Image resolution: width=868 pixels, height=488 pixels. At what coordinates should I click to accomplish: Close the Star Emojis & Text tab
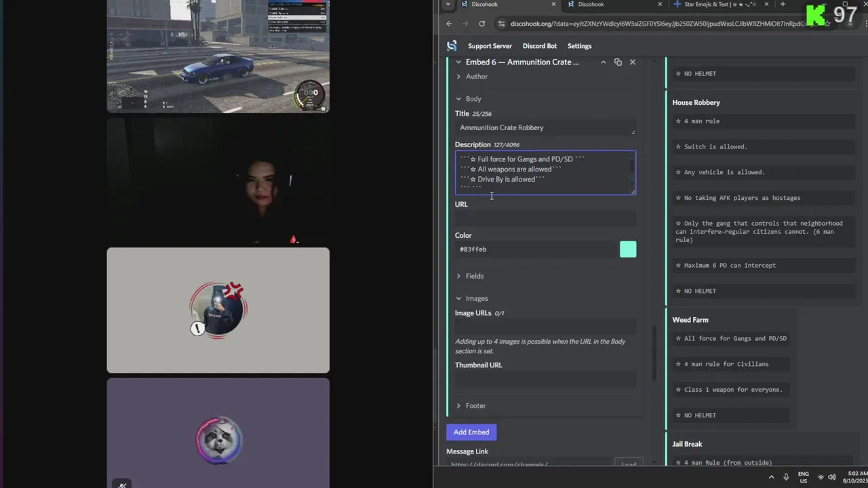click(x=767, y=4)
